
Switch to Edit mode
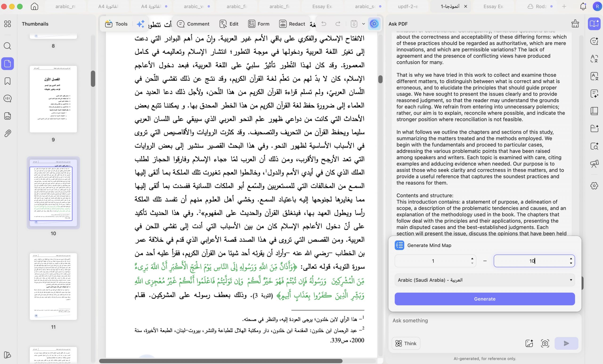(229, 24)
